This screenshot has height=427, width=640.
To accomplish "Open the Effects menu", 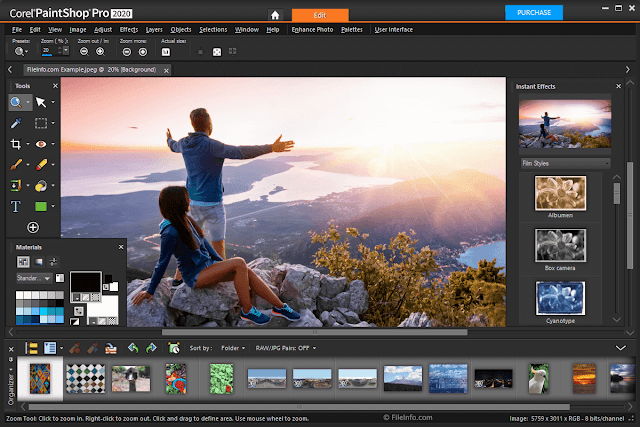I will coord(129,30).
